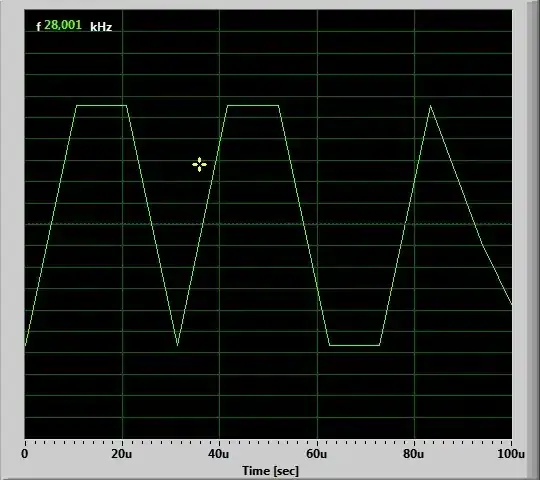540x480 pixels.
Task: Click the 100u time axis label
Action: tap(511, 454)
